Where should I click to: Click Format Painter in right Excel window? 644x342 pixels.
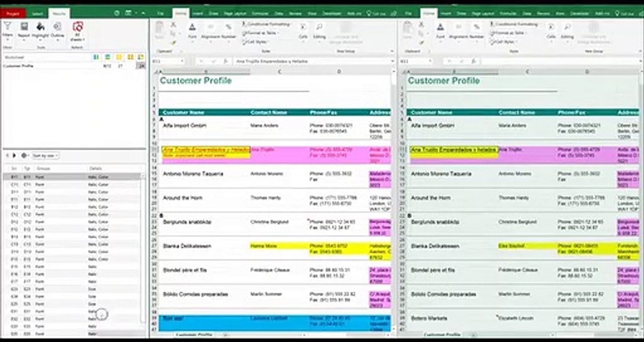[421, 43]
